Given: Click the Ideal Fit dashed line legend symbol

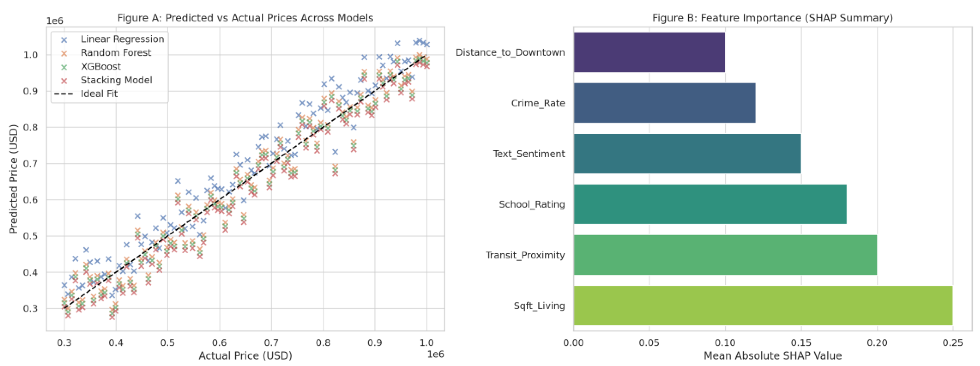Looking at the screenshot, I should pyautogui.click(x=64, y=94).
